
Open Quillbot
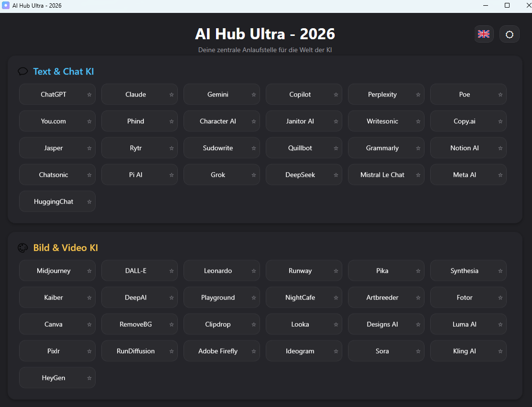(x=304, y=148)
